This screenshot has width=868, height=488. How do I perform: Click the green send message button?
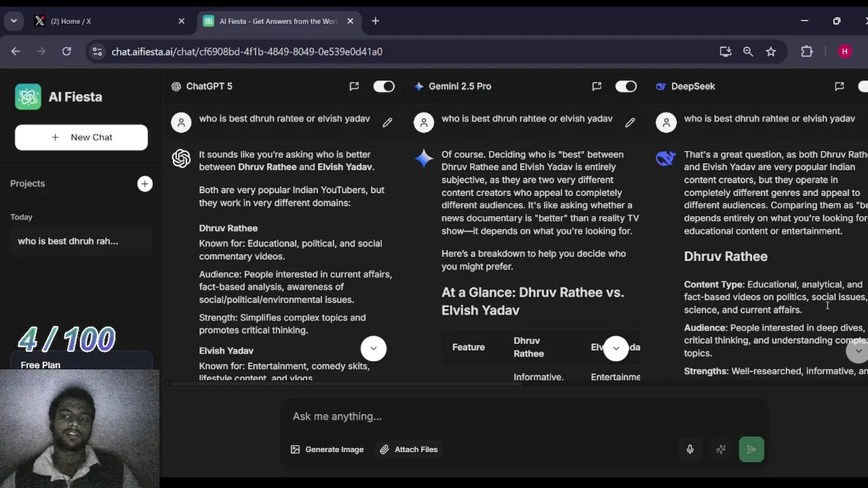click(x=751, y=449)
